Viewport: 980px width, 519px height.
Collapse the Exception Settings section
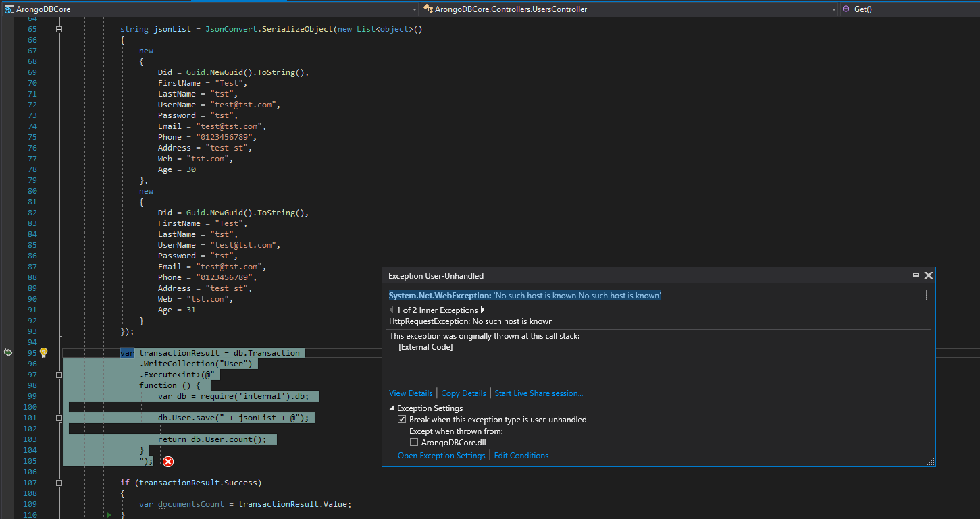[x=392, y=408]
